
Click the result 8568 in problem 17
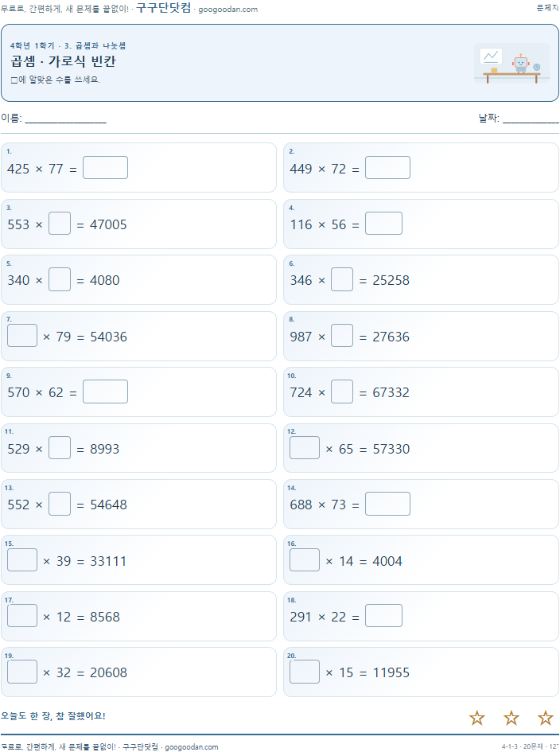coord(105,617)
